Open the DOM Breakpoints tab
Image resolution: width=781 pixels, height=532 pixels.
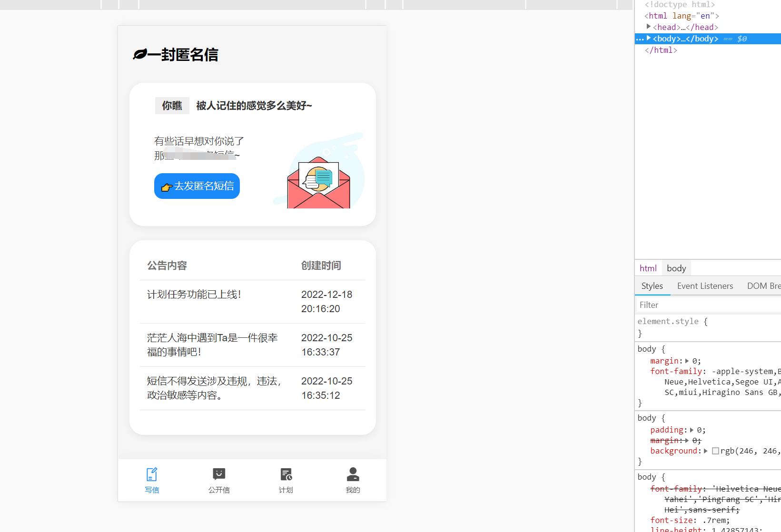[x=763, y=286]
